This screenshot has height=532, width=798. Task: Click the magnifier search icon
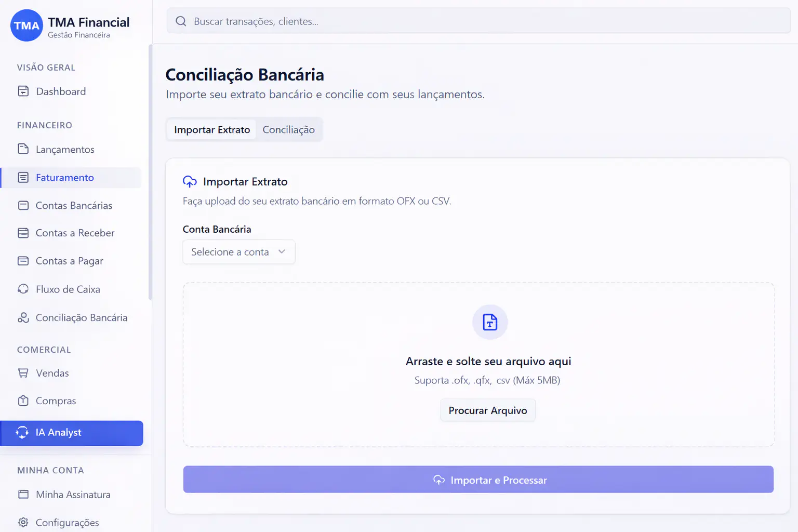(x=181, y=21)
